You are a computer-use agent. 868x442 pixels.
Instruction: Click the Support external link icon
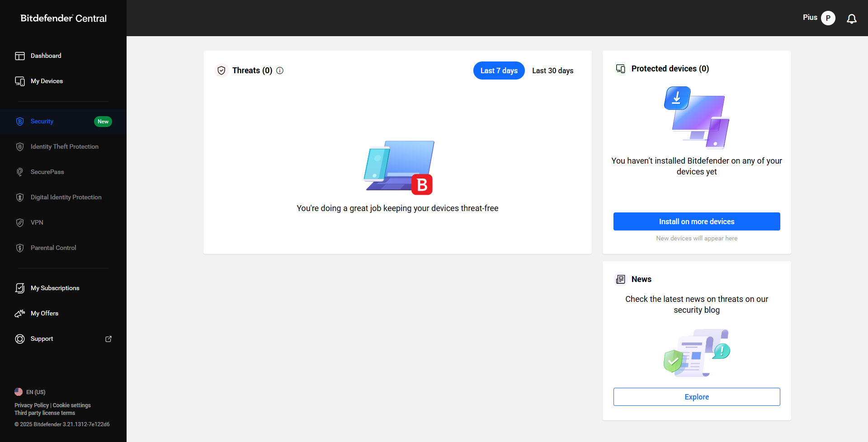click(108, 339)
